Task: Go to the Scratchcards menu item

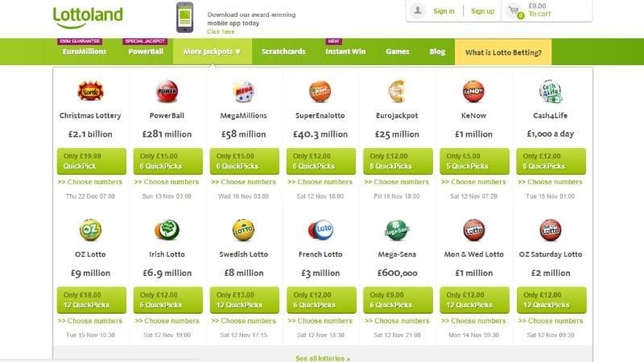Action: [x=283, y=51]
